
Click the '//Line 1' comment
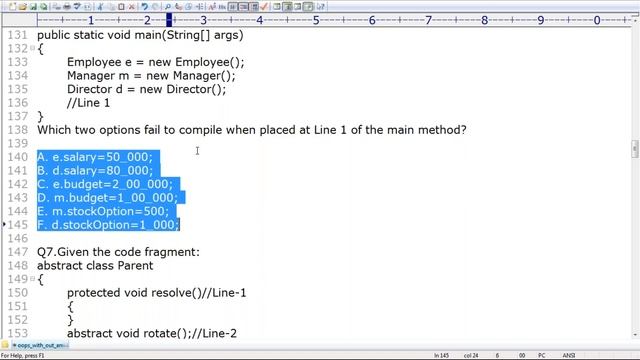tap(89, 102)
